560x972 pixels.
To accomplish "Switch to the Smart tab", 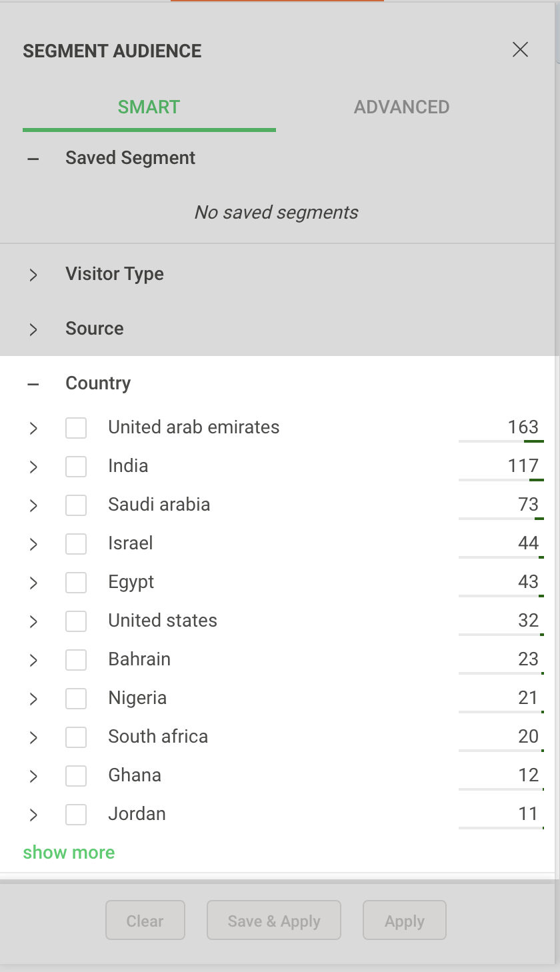I will 149,107.
